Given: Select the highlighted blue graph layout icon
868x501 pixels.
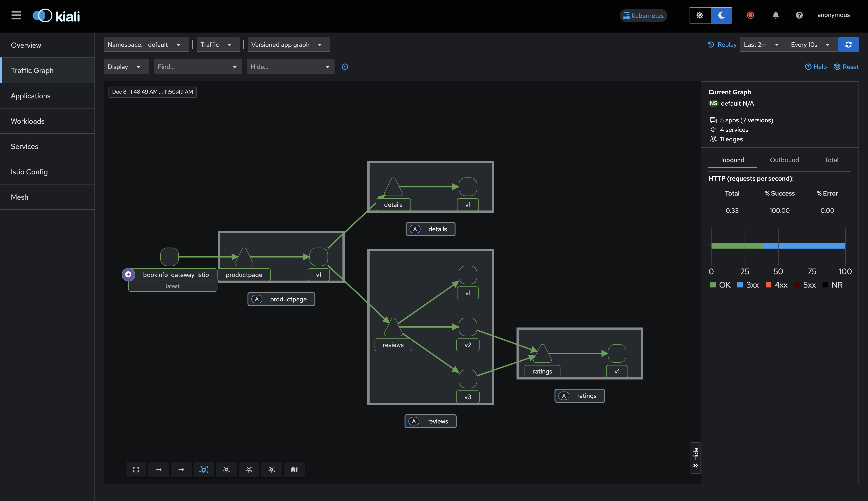Looking at the screenshot, I should (x=204, y=469).
